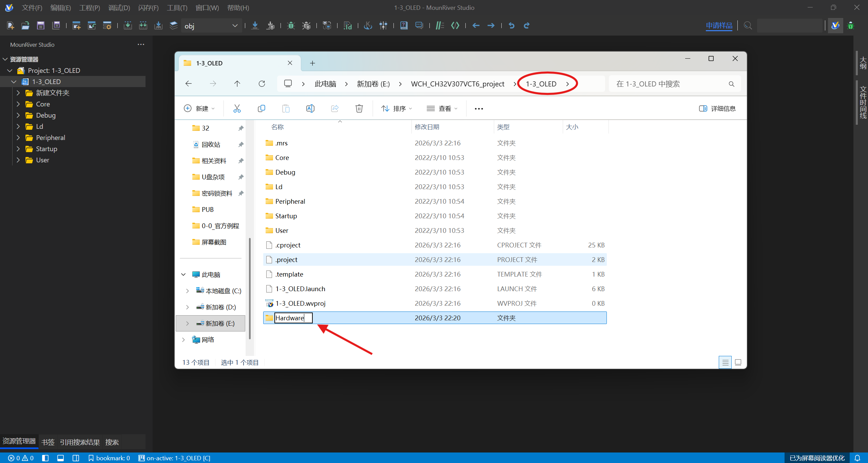Sort by 名称 column header

click(x=277, y=127)
